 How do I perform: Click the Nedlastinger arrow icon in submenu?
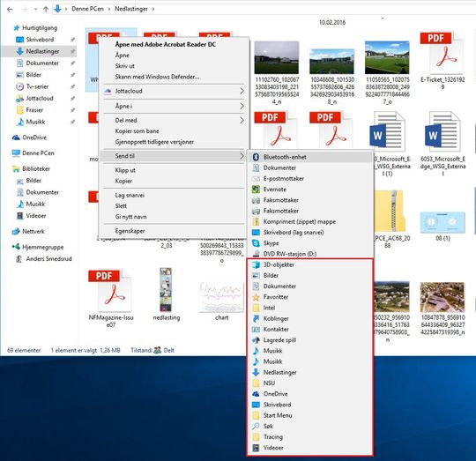256,372
